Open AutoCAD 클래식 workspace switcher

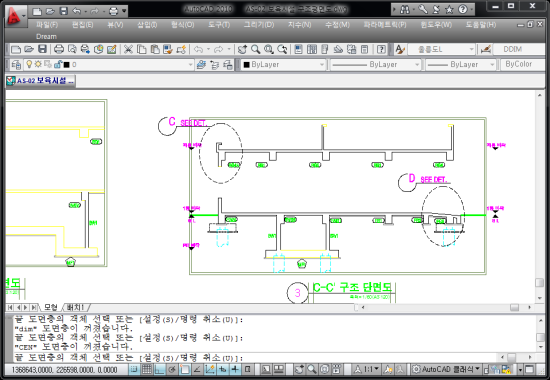[446, 369]
